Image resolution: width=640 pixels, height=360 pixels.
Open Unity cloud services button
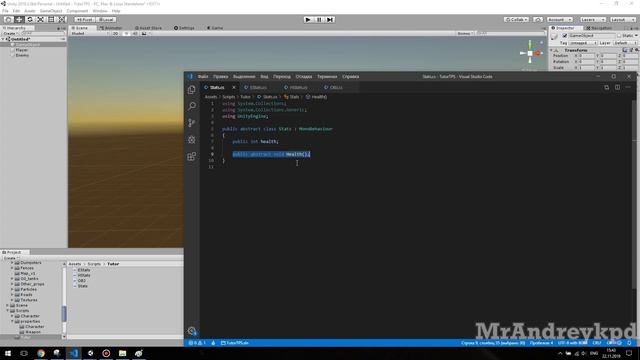538,20
